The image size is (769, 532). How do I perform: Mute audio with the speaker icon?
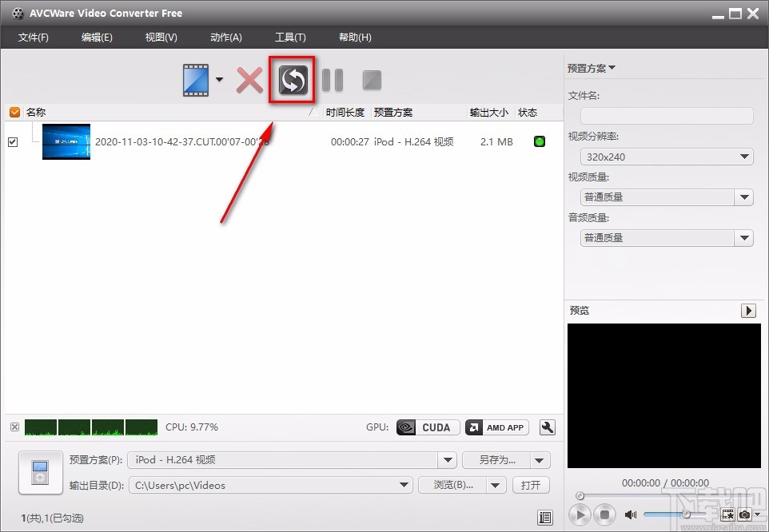pyautogui.click(x=631, y=515)
